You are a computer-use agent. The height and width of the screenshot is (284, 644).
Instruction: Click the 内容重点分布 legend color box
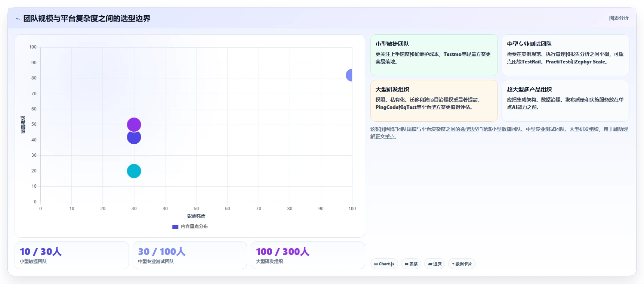175,227
